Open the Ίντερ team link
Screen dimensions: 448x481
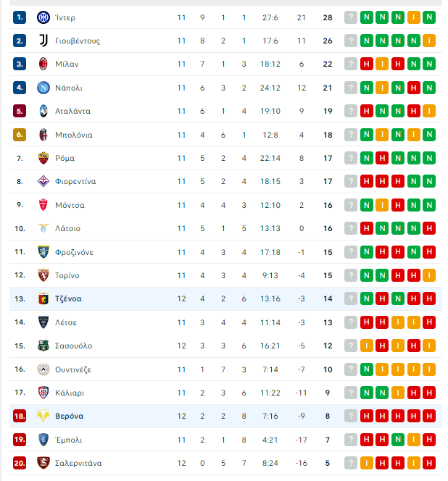(x=65, y=18)
